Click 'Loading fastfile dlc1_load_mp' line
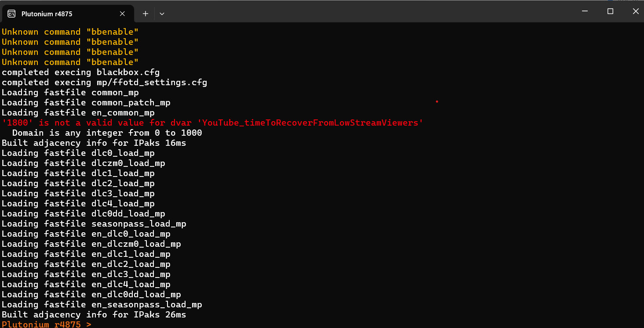The image size is (644, 328). pyautogui.click(x=78, y=173)
